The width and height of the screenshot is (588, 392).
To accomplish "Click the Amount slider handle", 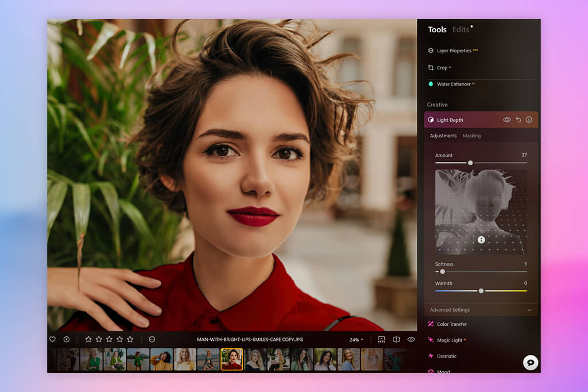I will tap(470, 162).
